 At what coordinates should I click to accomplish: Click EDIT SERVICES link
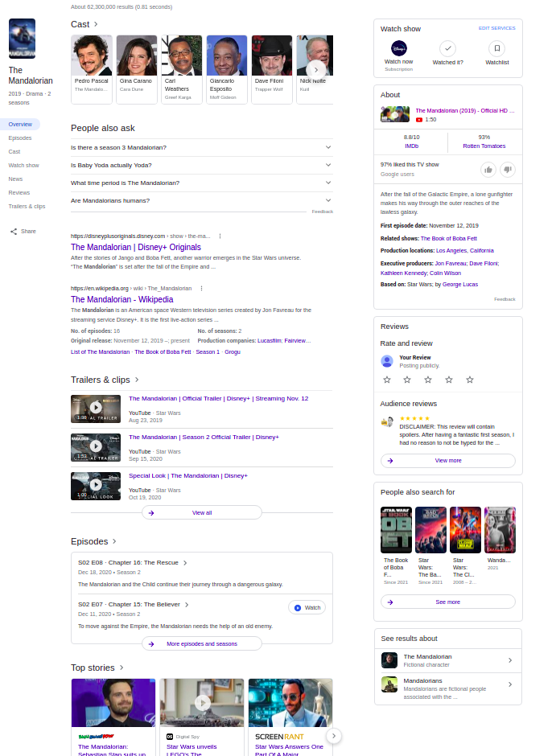coord(496,28)
